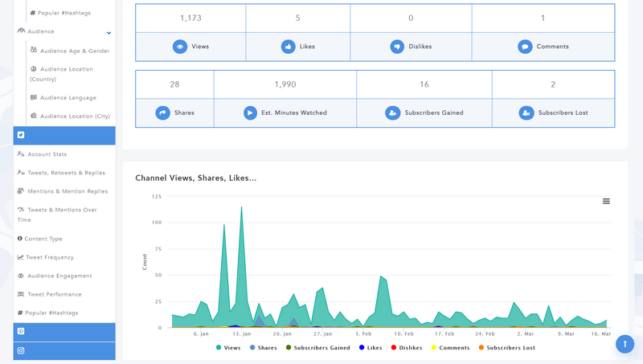The width and height of the screenshot is (643, 364).
Task: Click the Likes thumbs-up icon
Action: coord(289,47)
